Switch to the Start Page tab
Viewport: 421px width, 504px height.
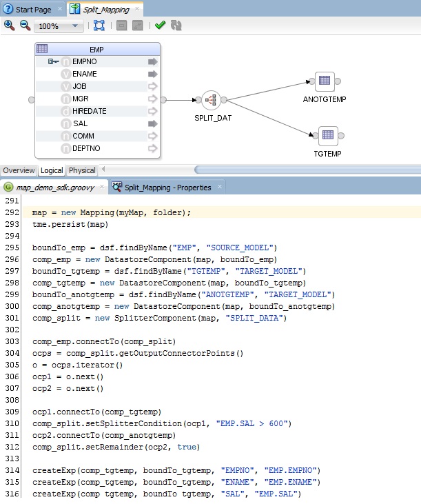[x=33, y=10]
